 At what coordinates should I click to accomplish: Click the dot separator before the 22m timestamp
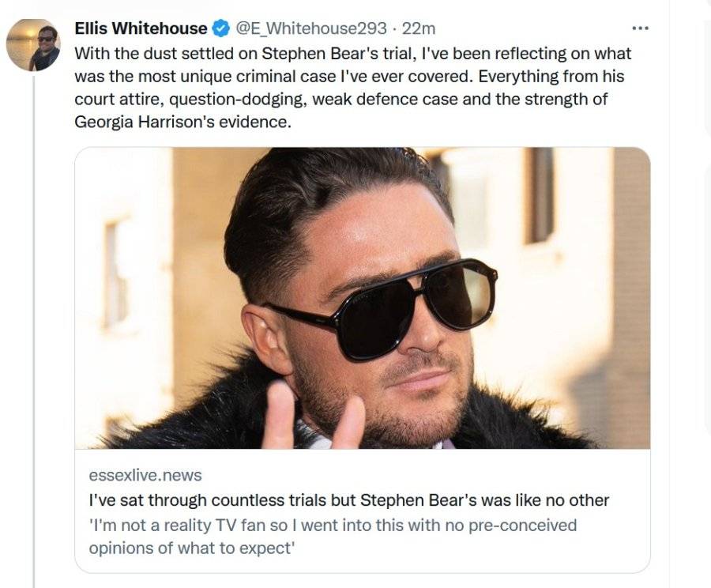(394, 28)
